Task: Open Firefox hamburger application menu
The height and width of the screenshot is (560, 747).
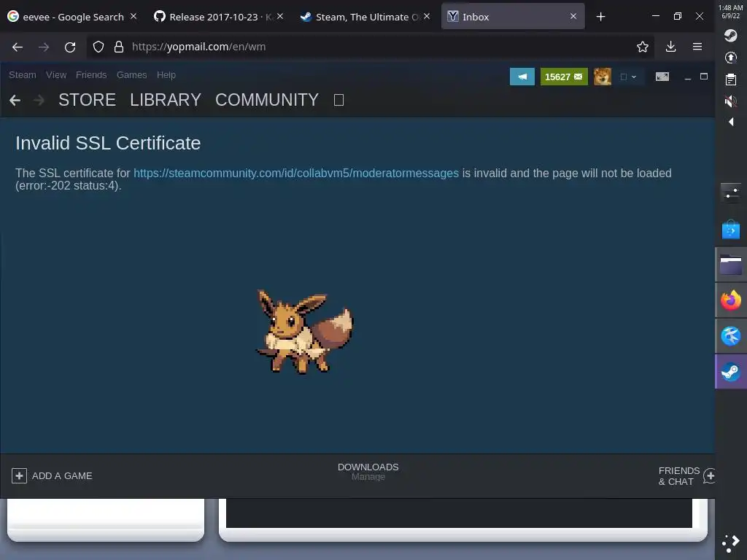Action: tap(697, 47)
